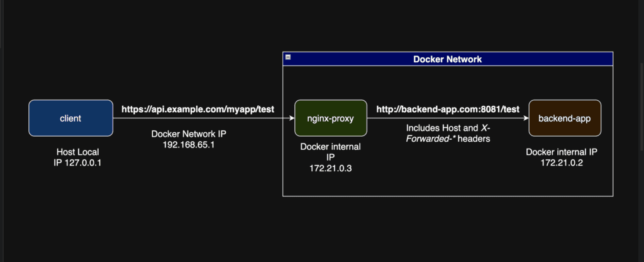This screenshot has width=644, height=262.
Task: Select the backend-app node
Action: coord(565,118)
